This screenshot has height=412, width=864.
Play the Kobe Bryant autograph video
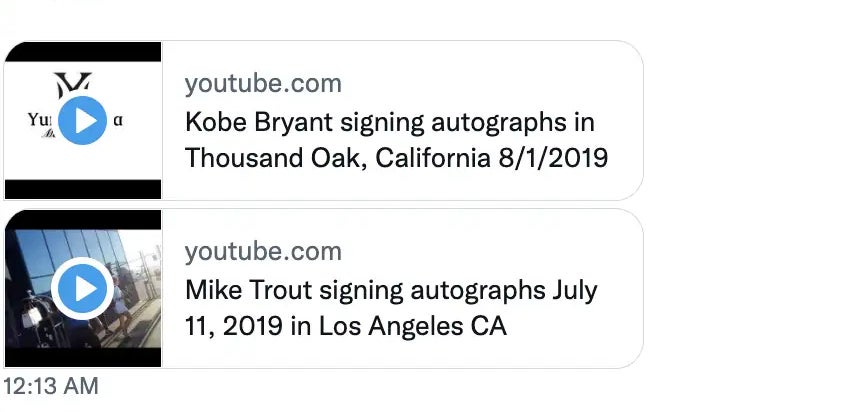point(83,121)
